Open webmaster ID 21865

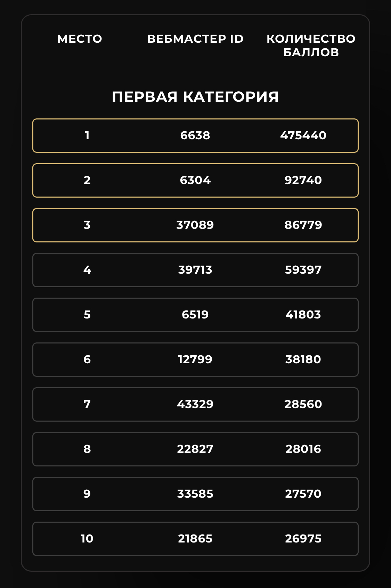pos(195,539)
